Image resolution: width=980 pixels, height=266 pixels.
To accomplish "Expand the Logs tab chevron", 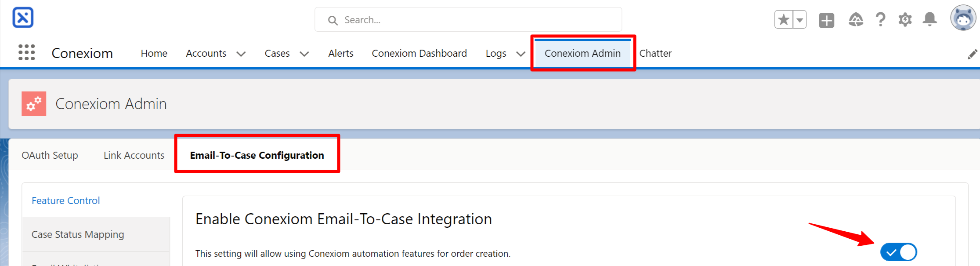I will [x=521, y=54].
